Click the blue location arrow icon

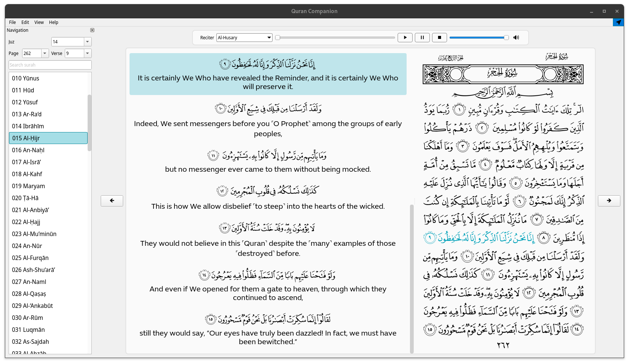(x=619, y=22)
